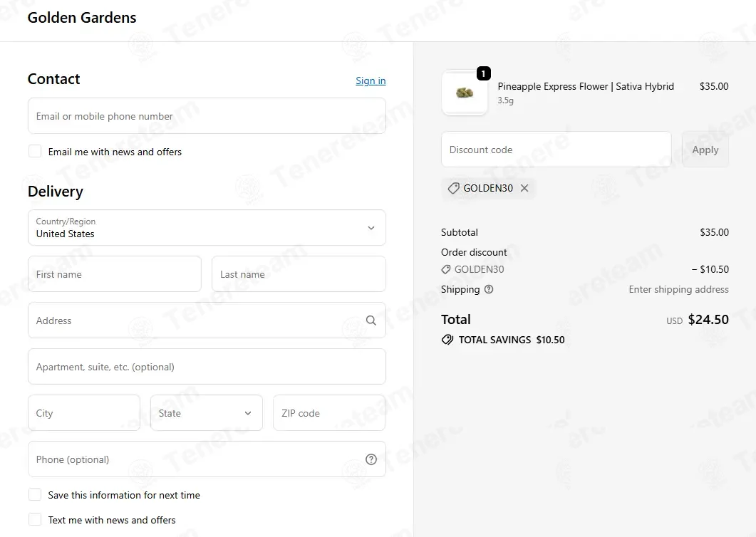Click the Sign in link
This screenshot has height=537, width=756.
tap(371, 80)
